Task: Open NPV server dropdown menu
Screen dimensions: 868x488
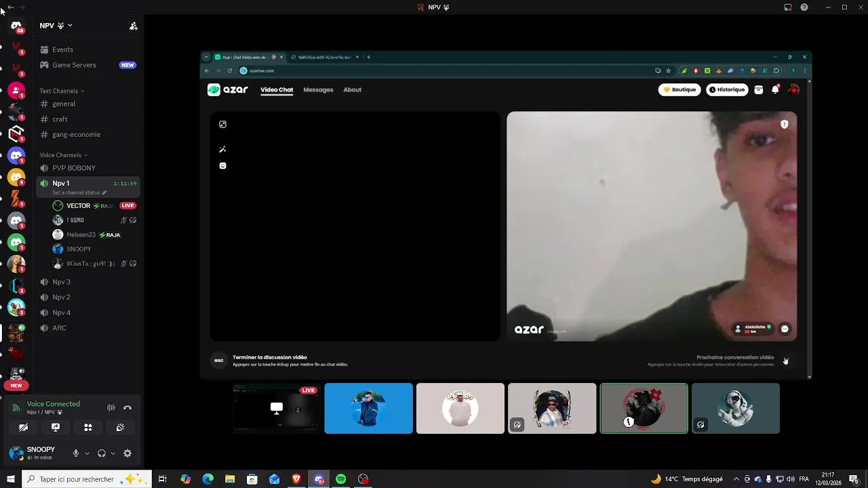Action: coord(56,26)
